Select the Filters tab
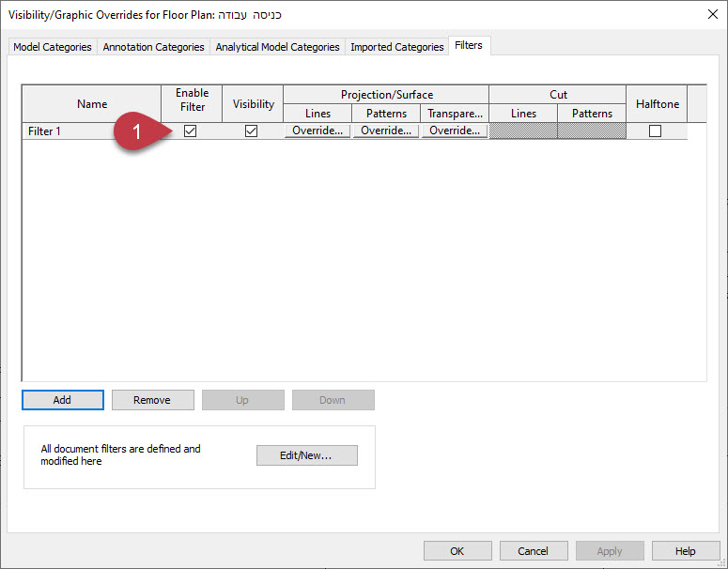Screen dimensions: 728x569 (468, 45)
